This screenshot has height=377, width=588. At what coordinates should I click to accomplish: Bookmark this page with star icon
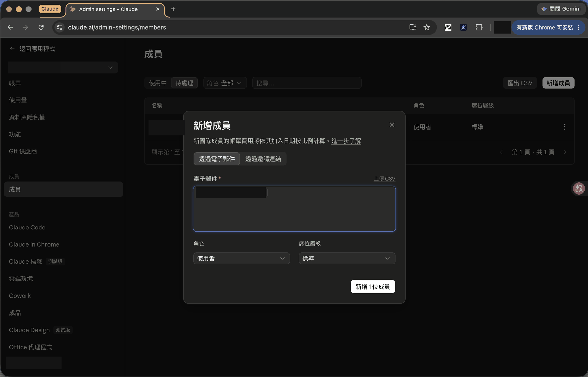(427, 27)
